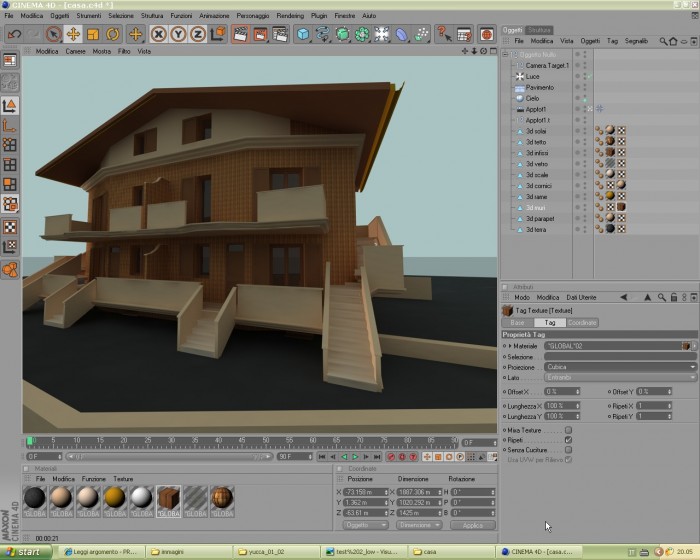Open render settings icon
This screenshot has height=560, width=700.
[x=280, y=34]
